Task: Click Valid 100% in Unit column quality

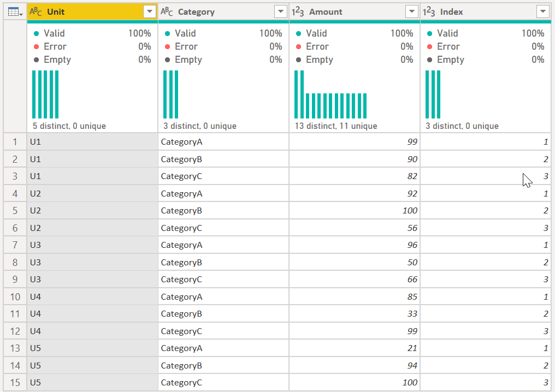Action: point(92,33)
